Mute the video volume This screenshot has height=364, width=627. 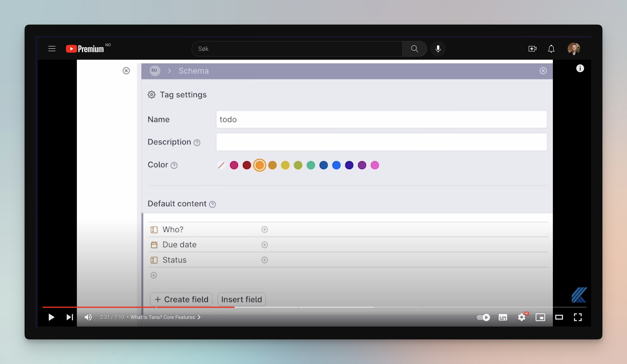[x=88, y=317]
